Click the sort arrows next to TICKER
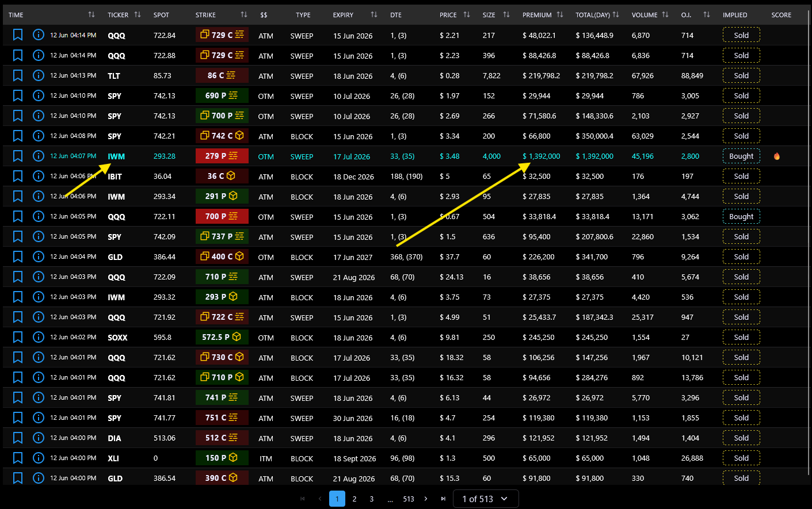The width and height of the screenshot is (812, 509). tap(138, 15)
